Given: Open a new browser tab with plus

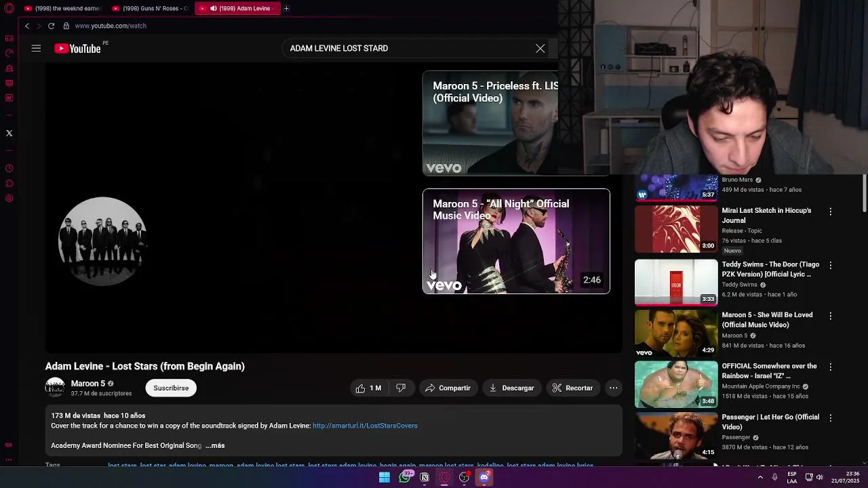Looking at the screenshot, I should 286,8.
